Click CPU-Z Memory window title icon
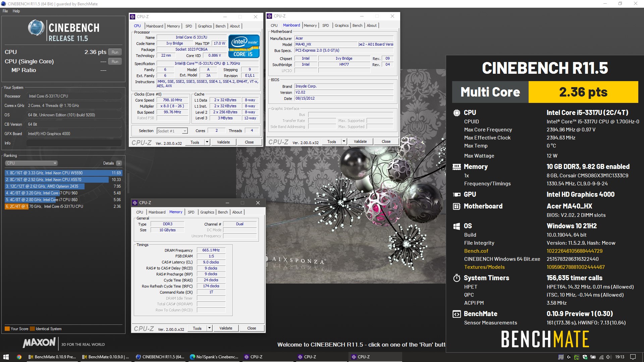 (x=135, y=203)
